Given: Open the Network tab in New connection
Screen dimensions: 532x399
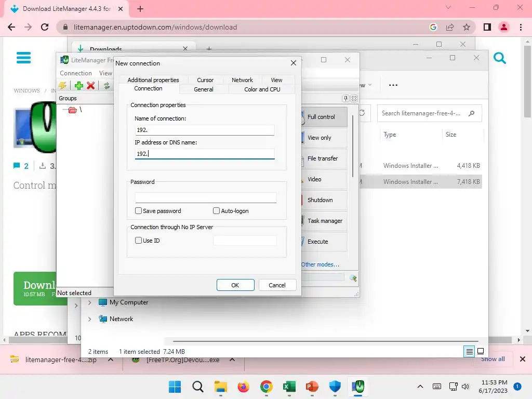Looking at the screenshot, I should pos(242,80).
